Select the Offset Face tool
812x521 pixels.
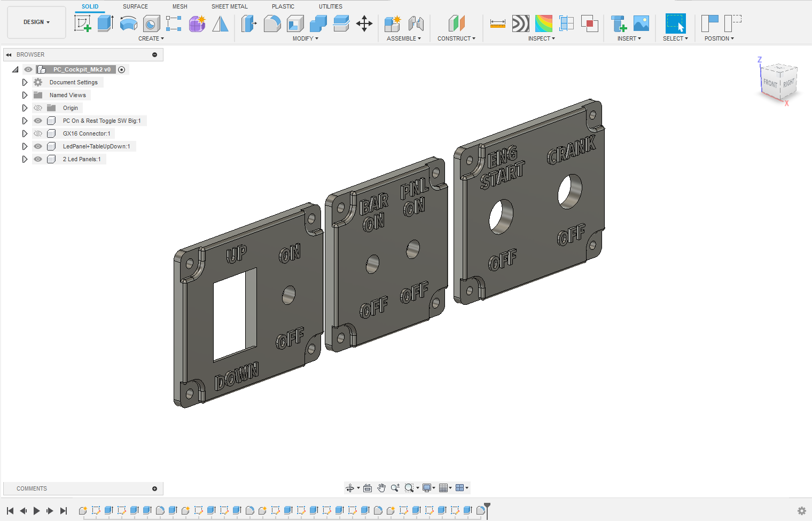click(x=341, y=23)
